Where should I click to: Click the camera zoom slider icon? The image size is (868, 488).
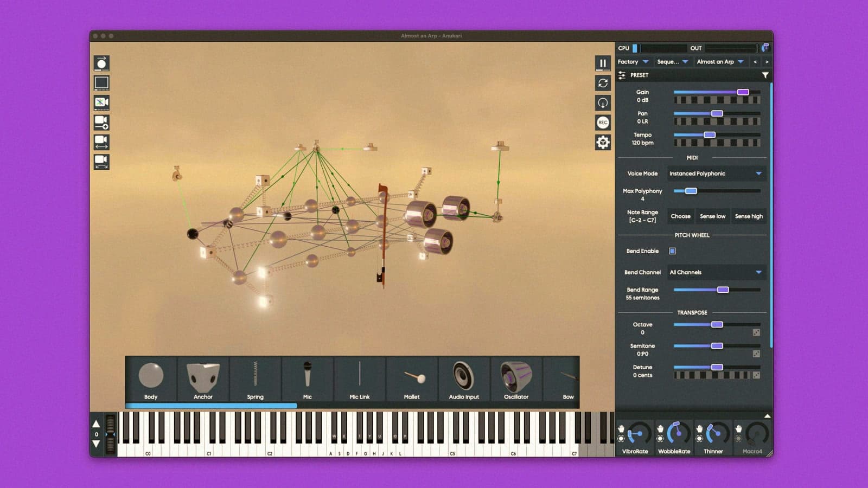(101, 123)
